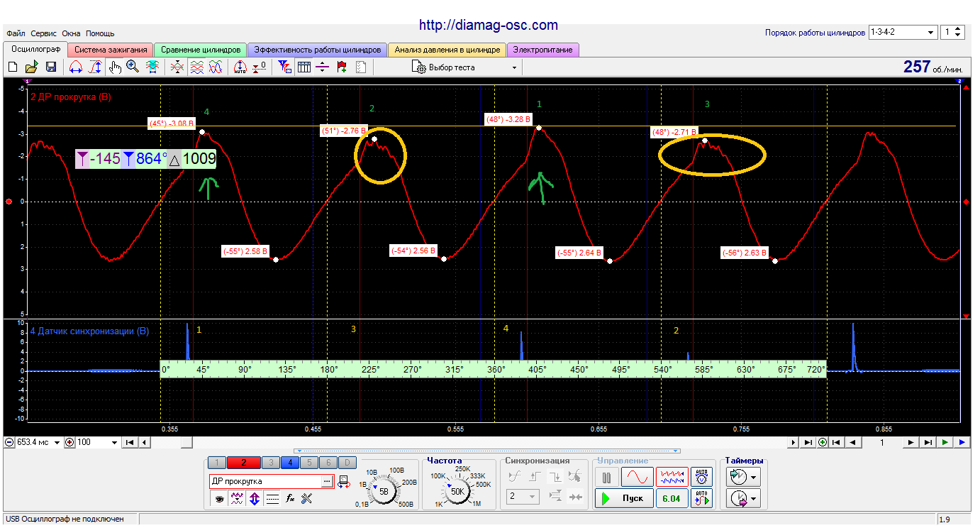Click the AUTO trigger start button
The height and width of the screenshot is (528, 980).
coord(701,498)
